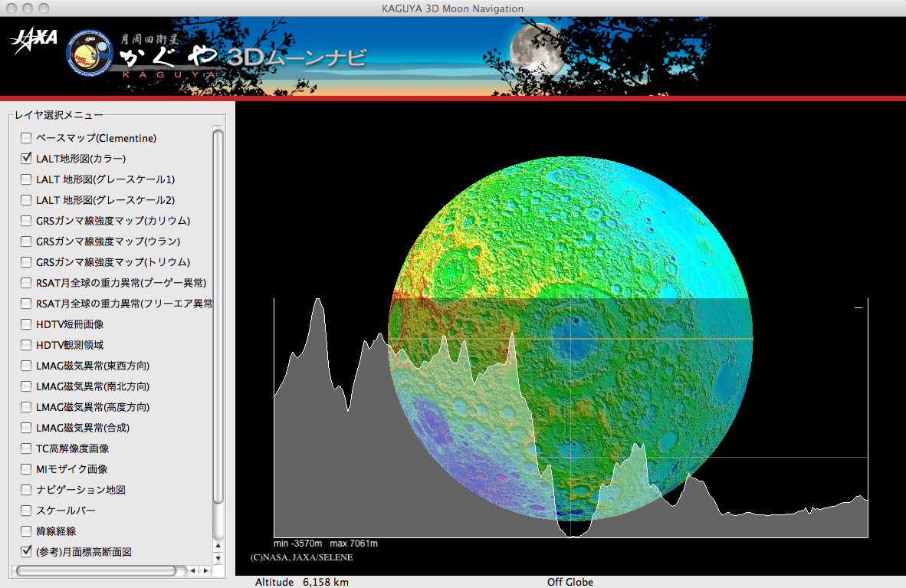Screen dimensions: 906x588
Task: Enable the TC高解像度画像 layer
Action: tap(26, 448)
